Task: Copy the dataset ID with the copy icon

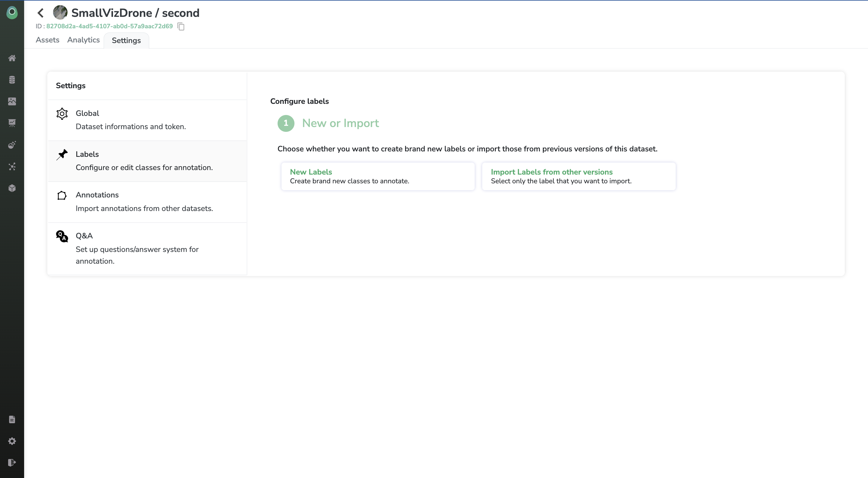Action: pos(181,26)
